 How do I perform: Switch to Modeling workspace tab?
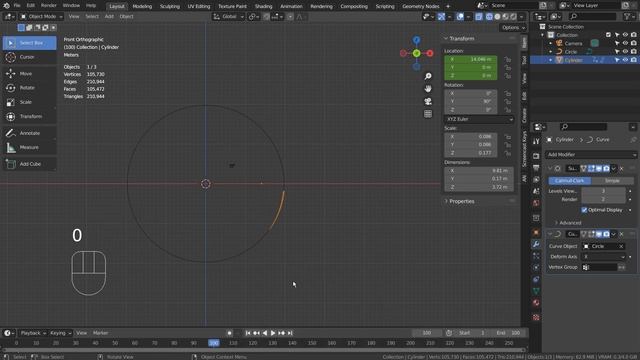(142, 6)
